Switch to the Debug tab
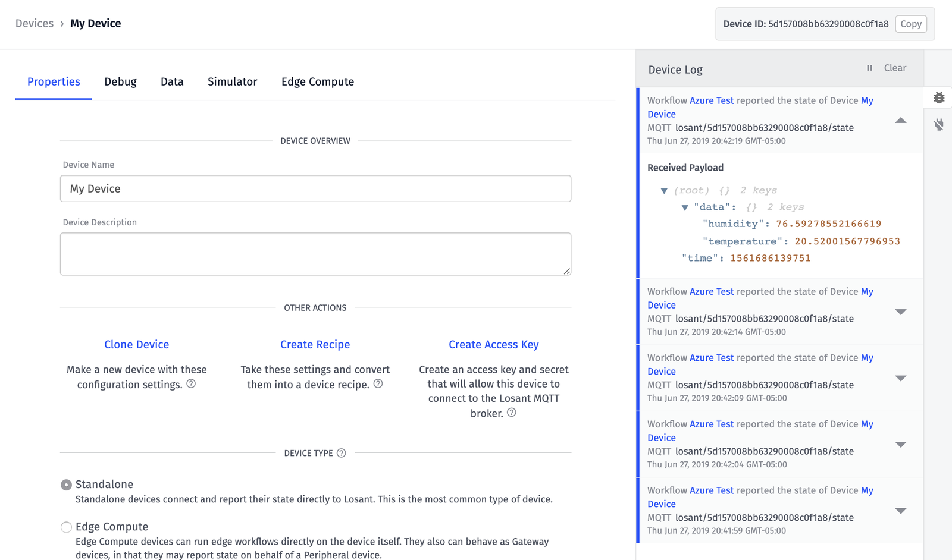Screen dimensions: 952x560 (120, 82)
